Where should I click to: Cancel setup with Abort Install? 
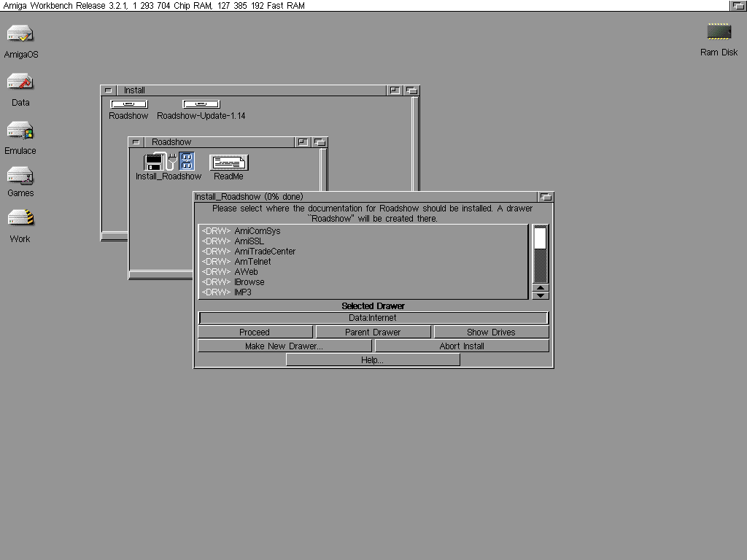point(462,346)
